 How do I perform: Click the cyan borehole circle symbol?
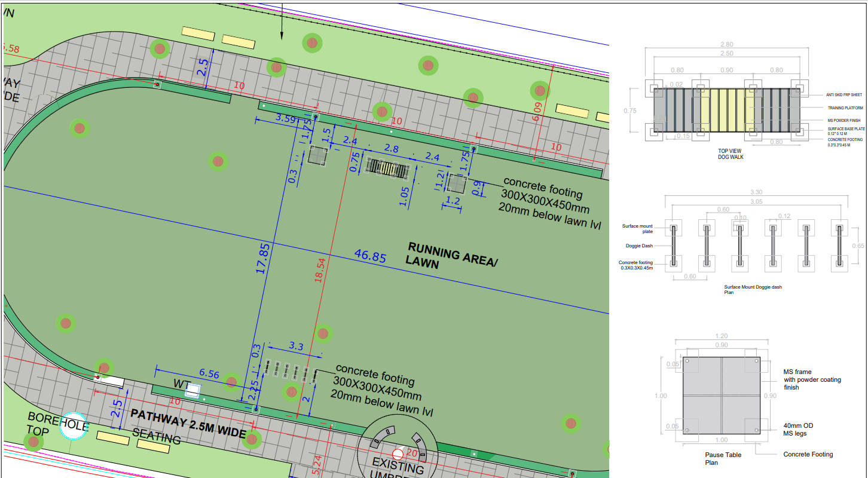(x=74, y=426)
